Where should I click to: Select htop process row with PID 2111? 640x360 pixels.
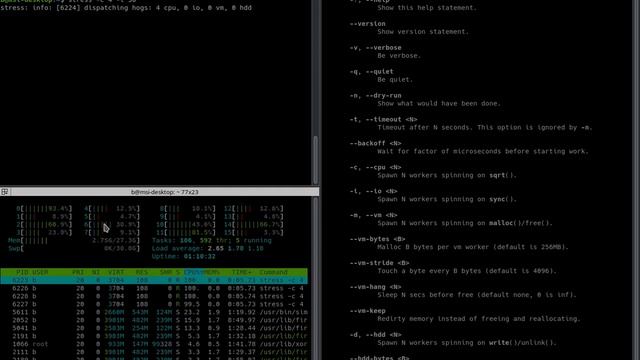[x=154, y=352]
